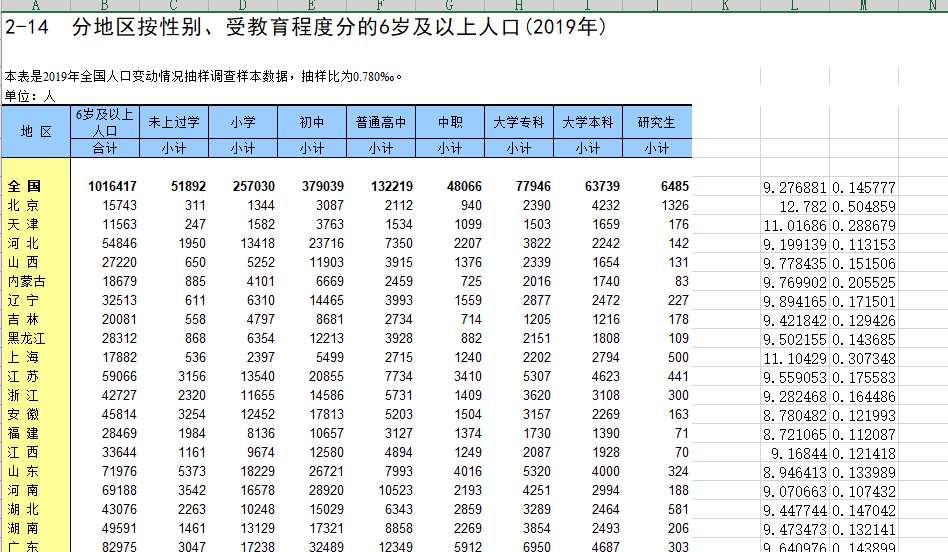This screenshot has height=552, width=948.
Task: Select the 全国 row label
Action: click(x=24, y=186)
